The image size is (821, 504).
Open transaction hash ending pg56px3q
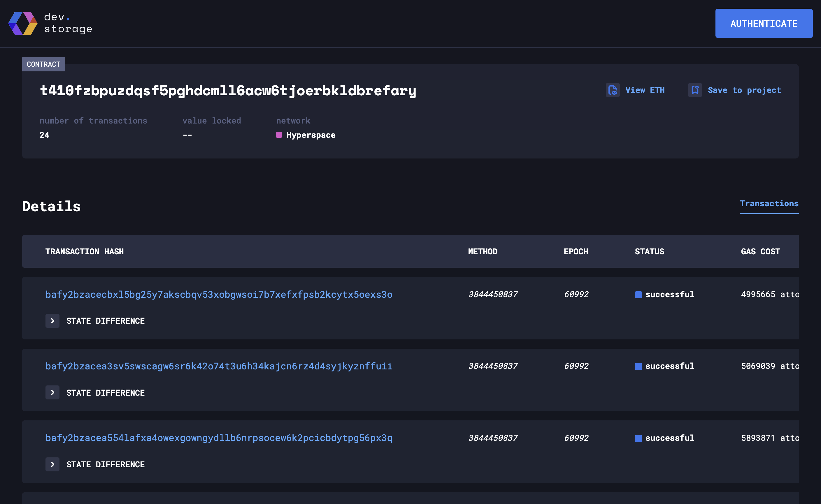click(x=219, y=438)
